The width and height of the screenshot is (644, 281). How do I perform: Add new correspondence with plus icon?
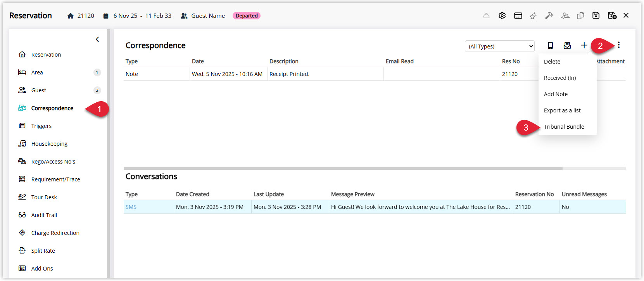(x=584, y=45)
